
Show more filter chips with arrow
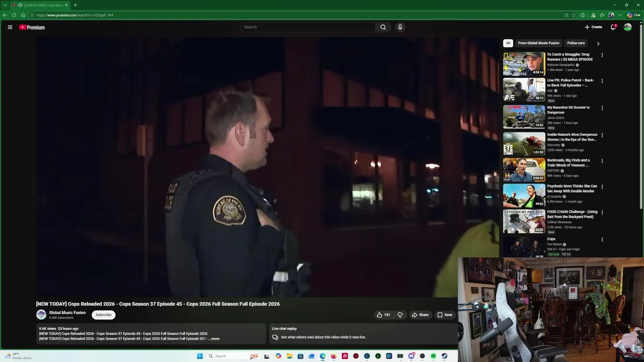[x=598, y=43]
